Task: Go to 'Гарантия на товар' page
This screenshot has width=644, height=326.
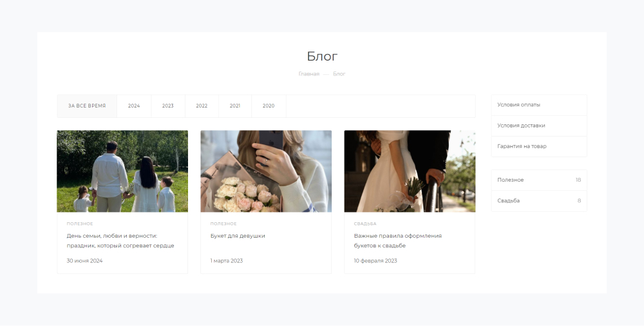Action: 522,146
